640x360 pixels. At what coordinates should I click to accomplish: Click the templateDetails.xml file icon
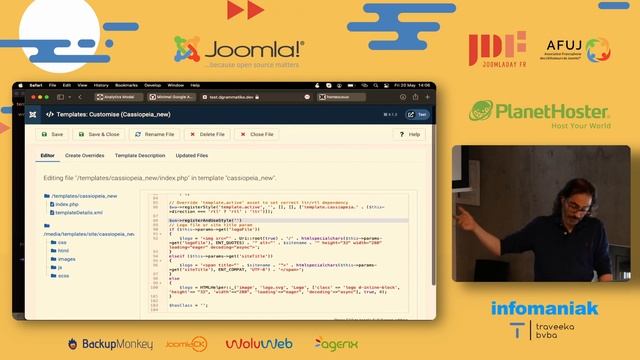[x=52, y=213]
